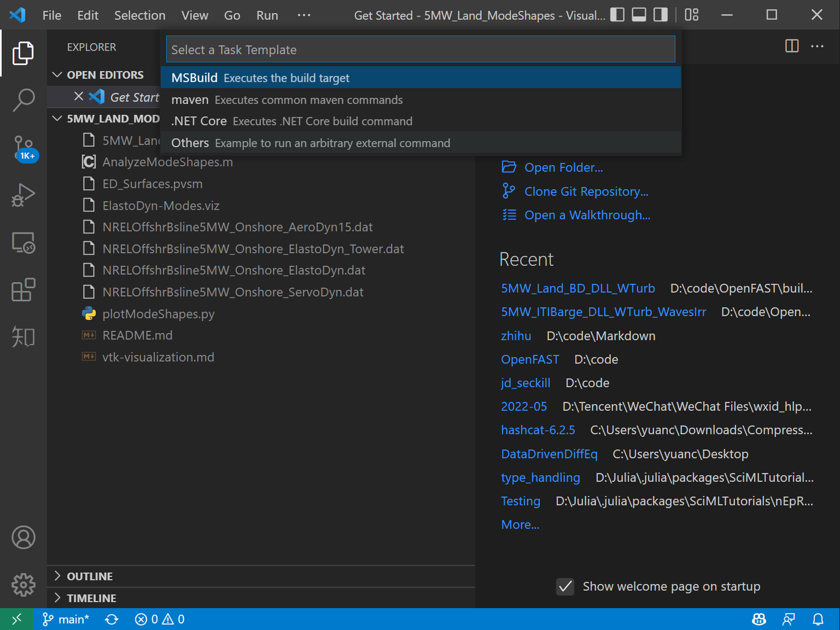Screen dimensions: 840x630
Task: Open the Selection menu
Action: click(x=139, y=15)
